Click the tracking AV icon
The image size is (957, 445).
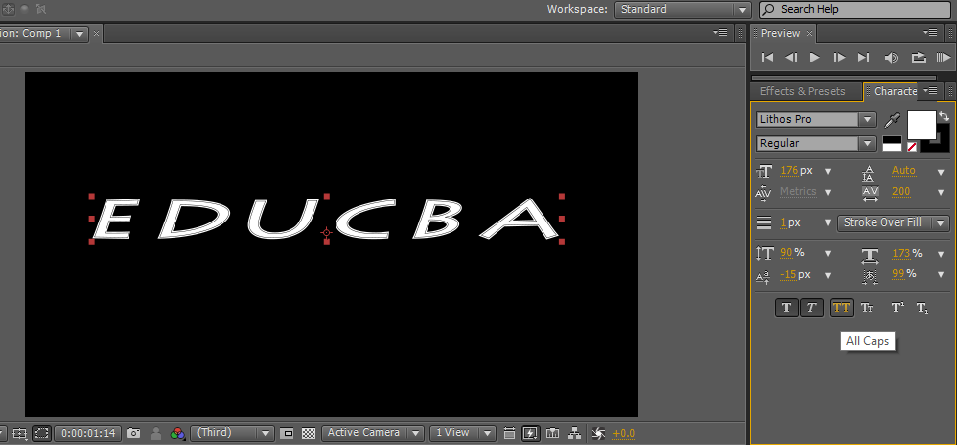click(x=870, y=193)
